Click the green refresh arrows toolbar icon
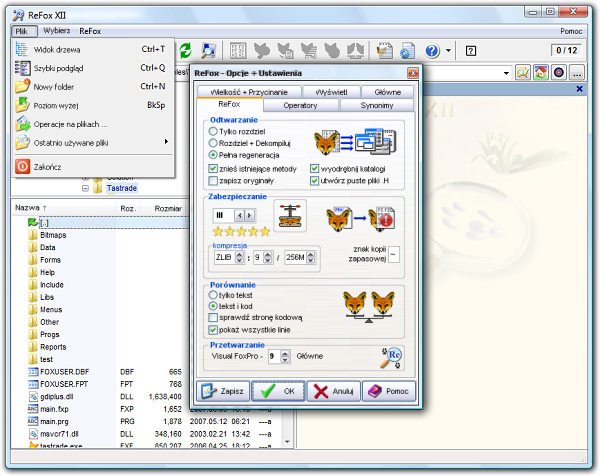 coord(184,51)
